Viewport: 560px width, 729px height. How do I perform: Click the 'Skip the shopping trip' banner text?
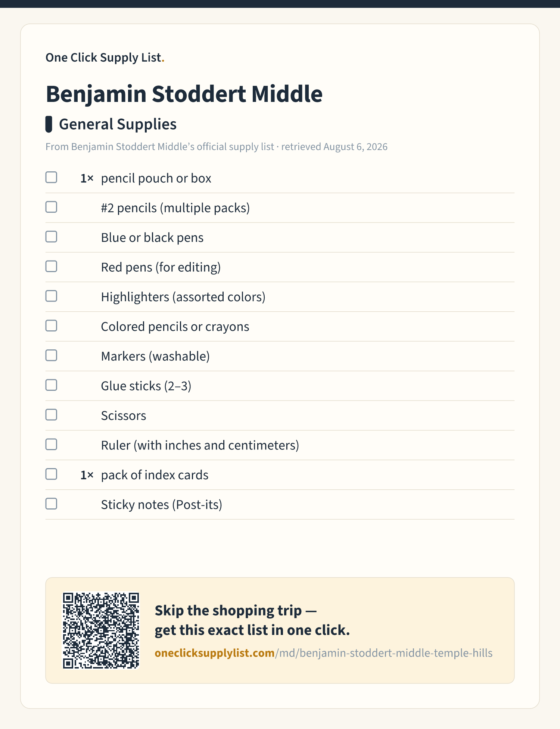pyautogui.click(x=252, y=620)
